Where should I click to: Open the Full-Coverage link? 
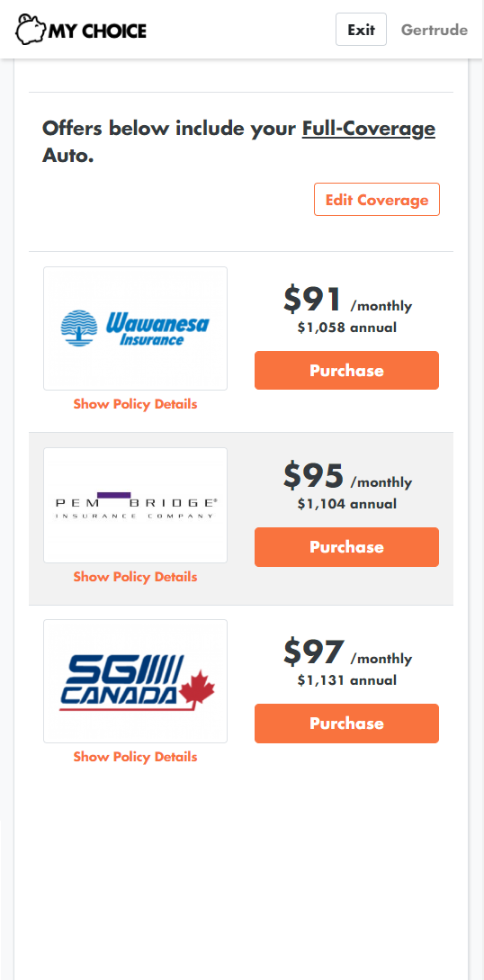coord(369,129)
